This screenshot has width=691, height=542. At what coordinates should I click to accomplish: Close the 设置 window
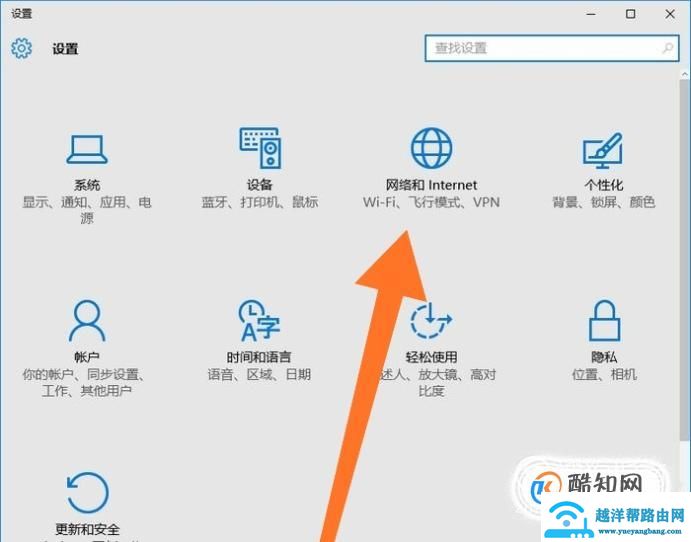670,14
